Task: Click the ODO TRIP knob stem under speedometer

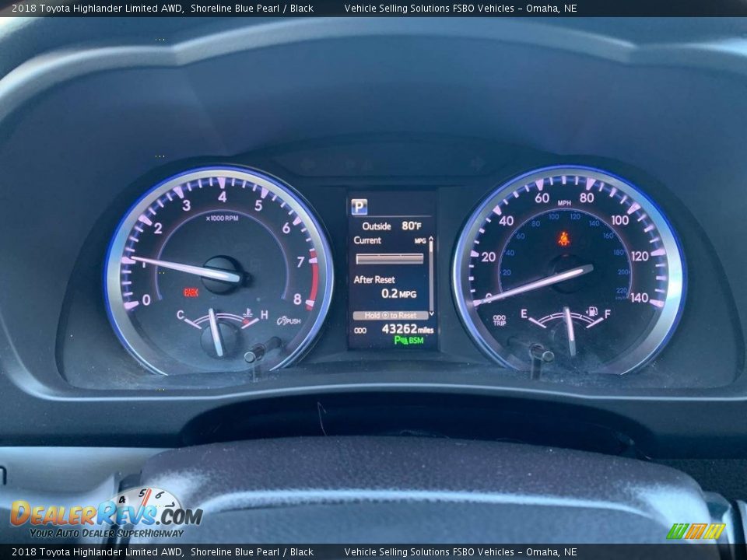Action: [x=542, y=355]
